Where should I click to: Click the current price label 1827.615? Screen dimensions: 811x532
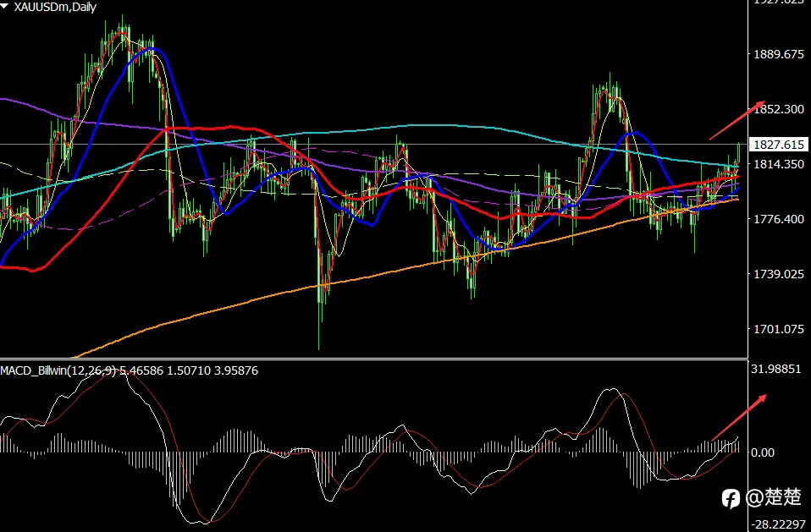coord(779,145)
